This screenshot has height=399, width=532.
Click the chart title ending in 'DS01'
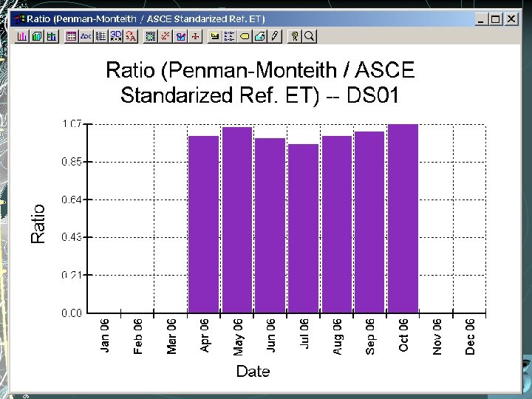[260, 83]
